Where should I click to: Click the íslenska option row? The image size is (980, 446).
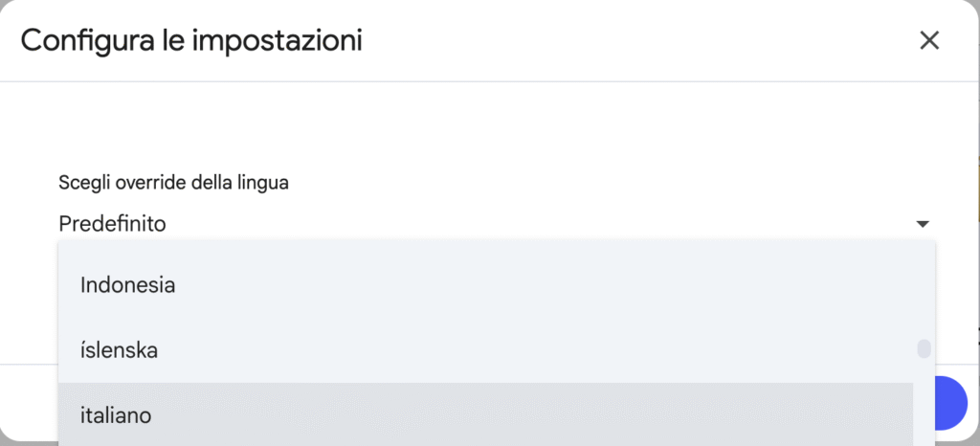(479, 350)
